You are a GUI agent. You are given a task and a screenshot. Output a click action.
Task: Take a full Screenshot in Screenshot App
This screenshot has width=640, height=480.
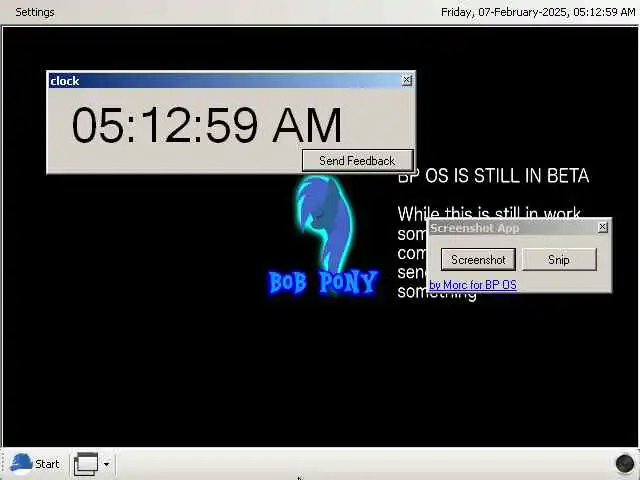pos(478,260)
